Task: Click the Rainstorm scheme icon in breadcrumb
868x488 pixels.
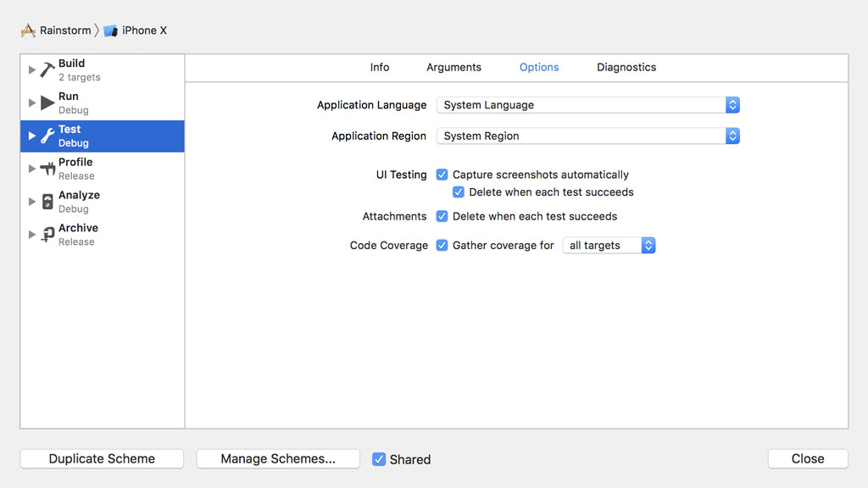Action: [x=26, y=30]
